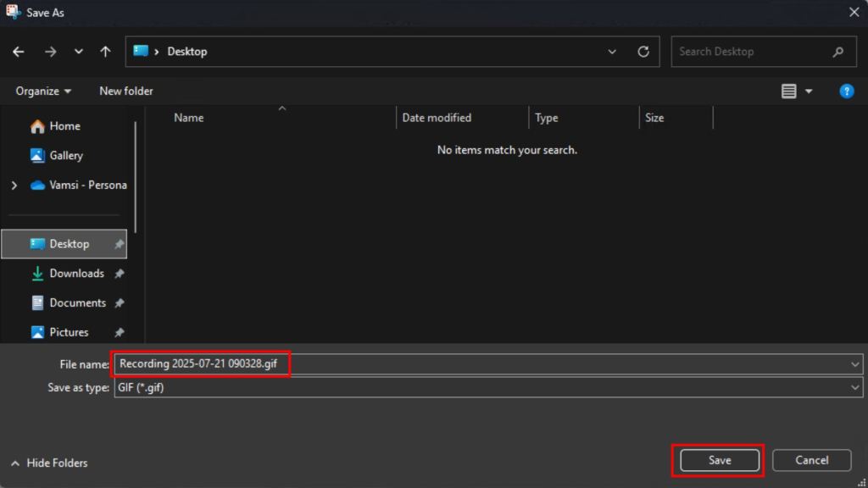Select Desktop in navigation pane

pos(64,244)
